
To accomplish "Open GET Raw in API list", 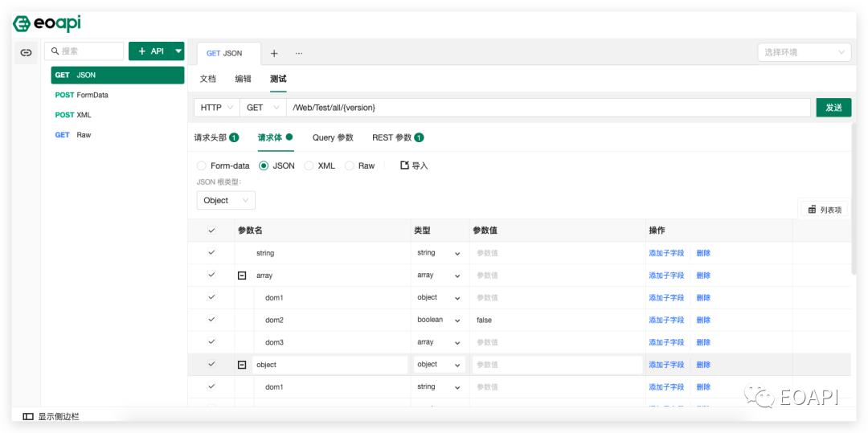I will coord(117,135).
